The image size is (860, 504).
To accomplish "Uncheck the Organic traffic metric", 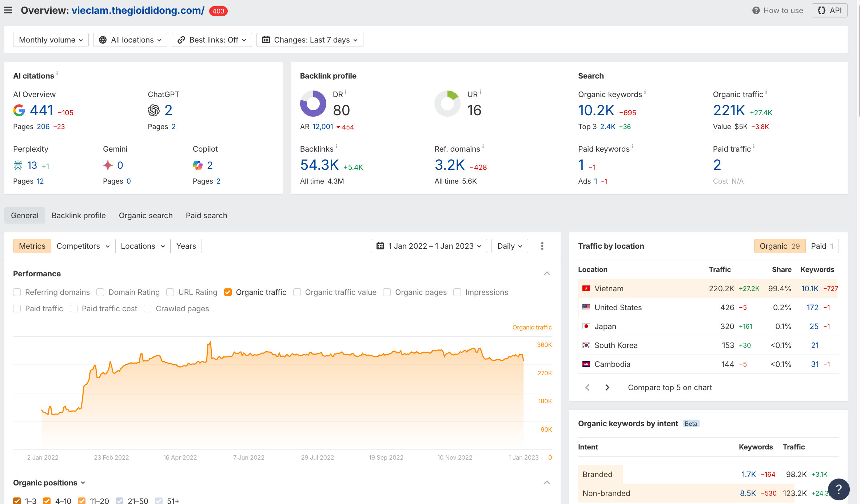I will (x=228, y=292).
